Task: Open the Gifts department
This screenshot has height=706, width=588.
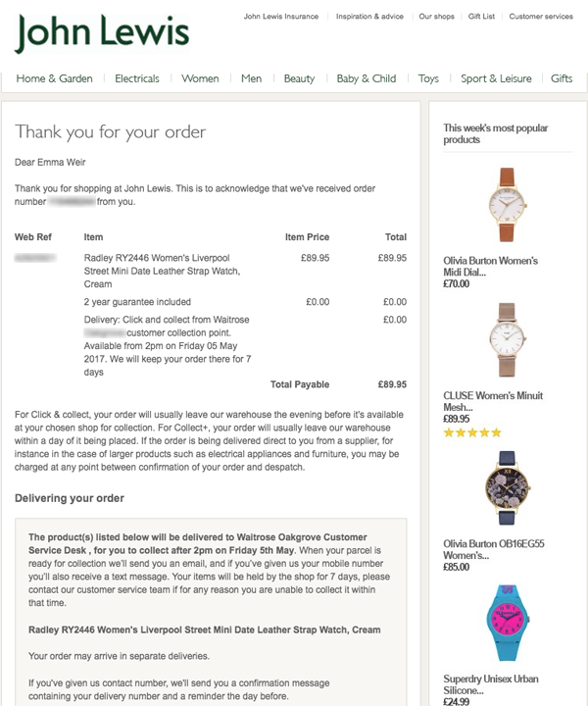Action: (x=562, y=78)
